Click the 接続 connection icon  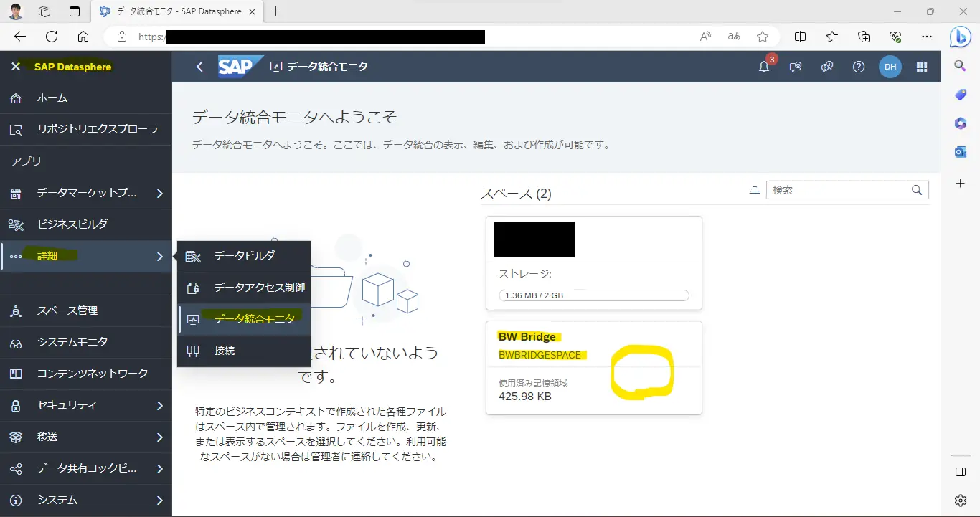point(192,351)
